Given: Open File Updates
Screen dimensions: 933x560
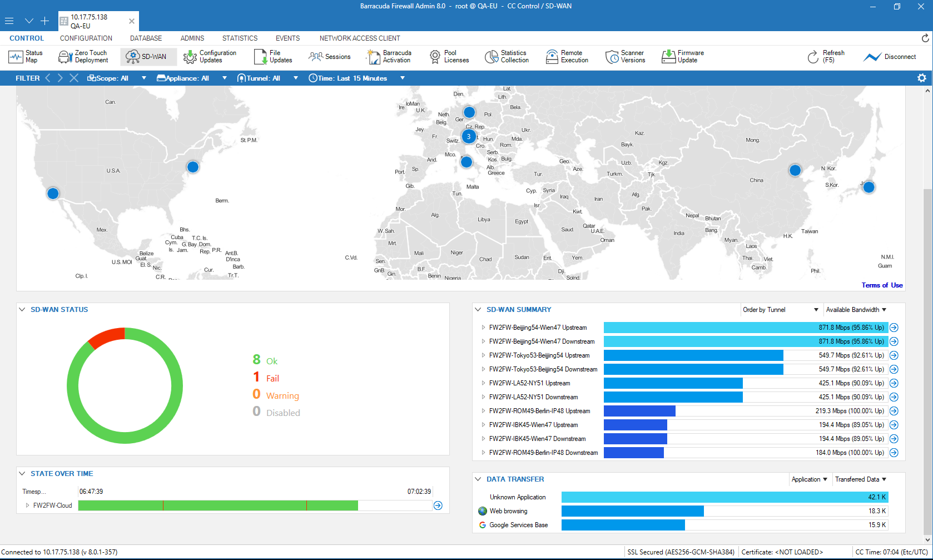Looking at the screenshot, I should click(273, 57).
